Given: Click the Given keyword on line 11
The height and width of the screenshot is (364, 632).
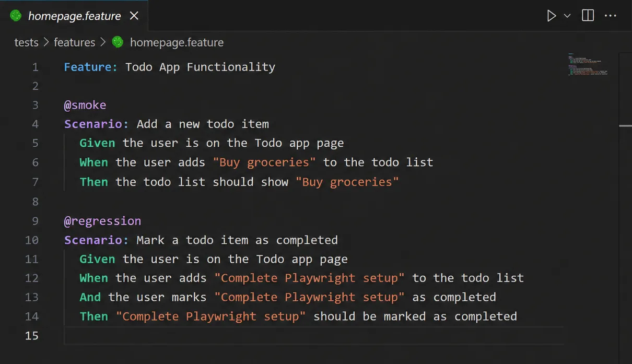Looking at the screenshot, I should 97,259.
